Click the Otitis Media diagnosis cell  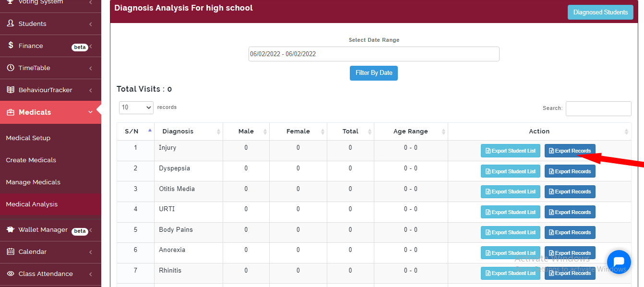[189, 192]
